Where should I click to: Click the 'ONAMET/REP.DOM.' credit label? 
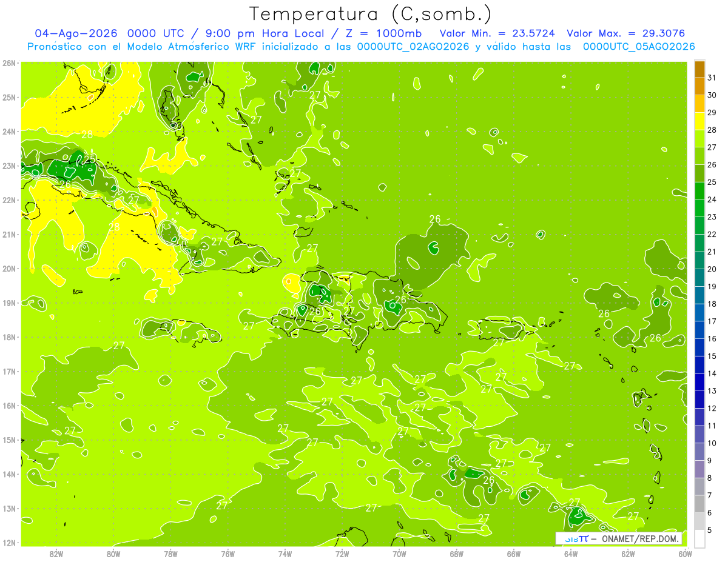640,538
